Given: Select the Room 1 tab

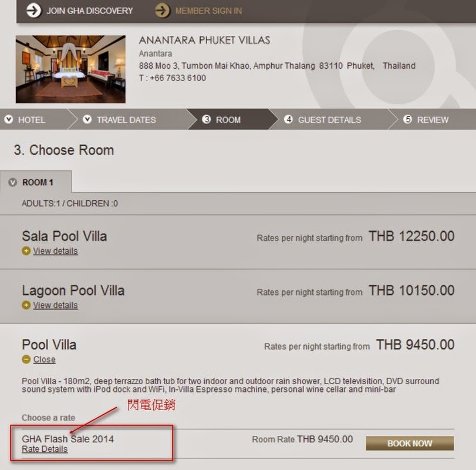Looking at the screenshot, I should [38, 183].
